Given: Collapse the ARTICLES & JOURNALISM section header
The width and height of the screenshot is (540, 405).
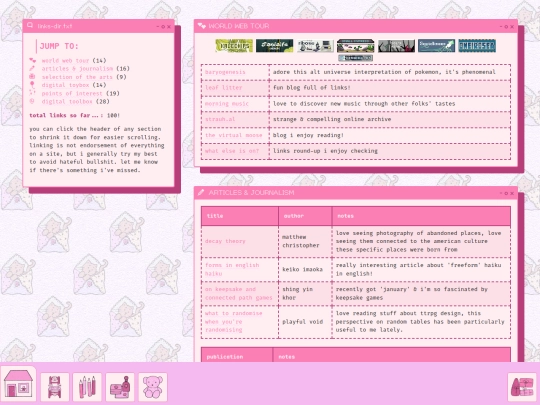Looking at the screenshot, I should pyautogui.click(x=356, y=193).
